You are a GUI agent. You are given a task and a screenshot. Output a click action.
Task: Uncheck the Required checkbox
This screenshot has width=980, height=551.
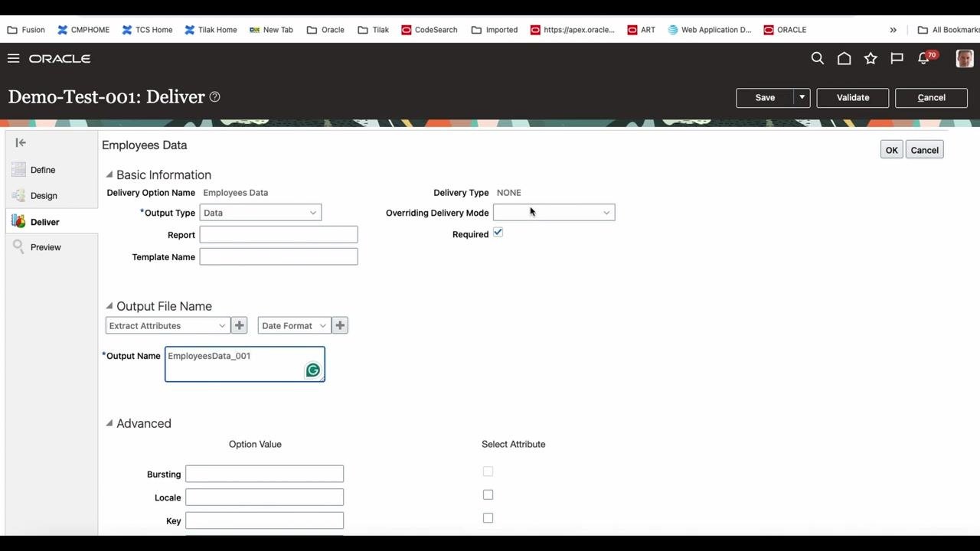click(x=498, y=233)
